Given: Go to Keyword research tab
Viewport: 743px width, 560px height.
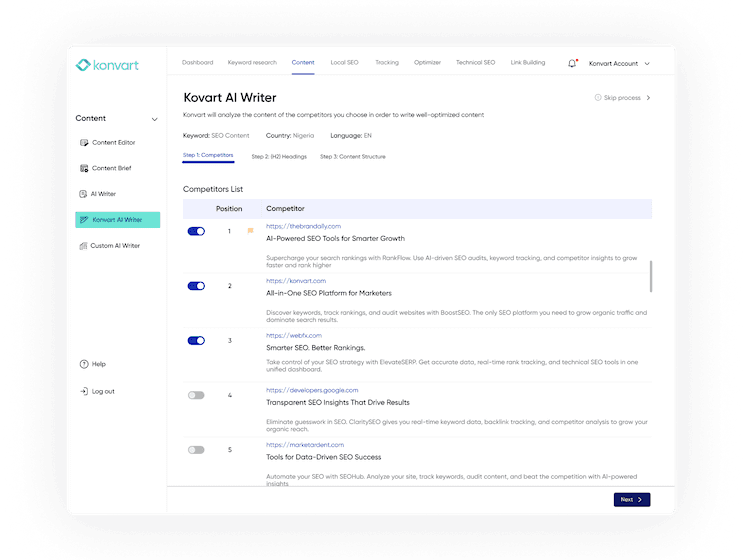Looking at the screenshot, I should (252, 63).
